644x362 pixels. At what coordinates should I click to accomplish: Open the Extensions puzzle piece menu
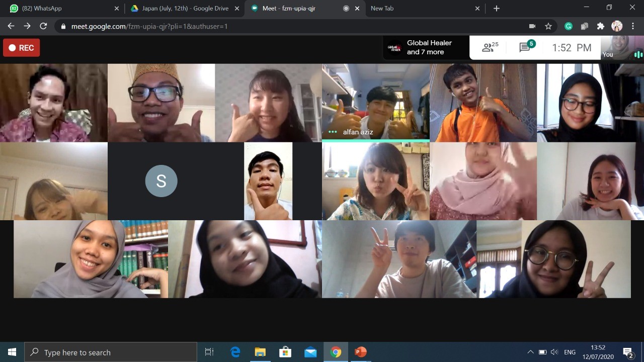tap(601, 26)
